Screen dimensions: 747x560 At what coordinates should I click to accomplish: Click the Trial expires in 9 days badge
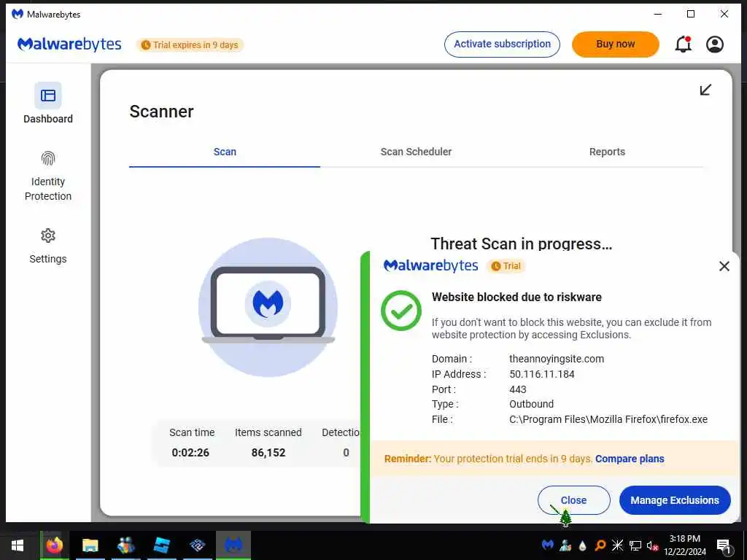(x=190, y=44)
